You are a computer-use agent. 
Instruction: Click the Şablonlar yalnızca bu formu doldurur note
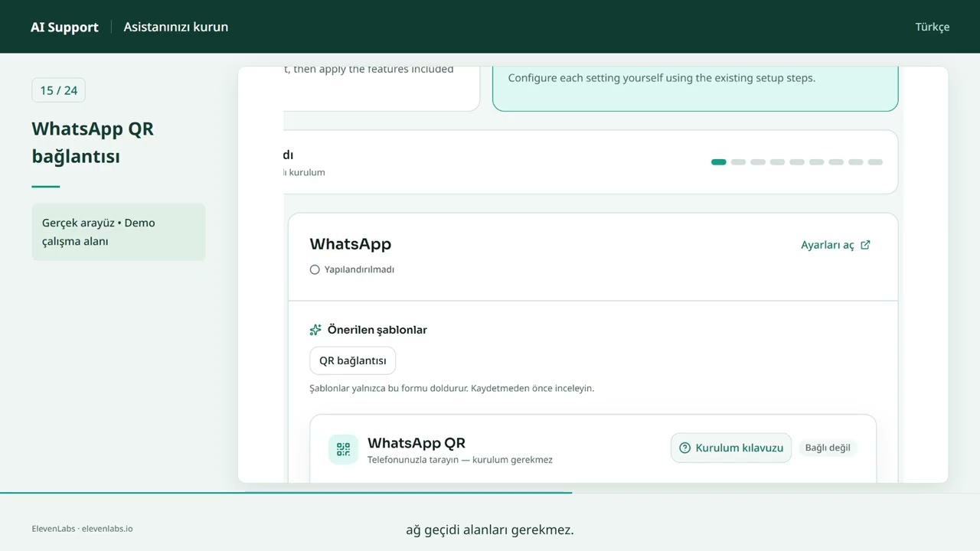point(452,388)
